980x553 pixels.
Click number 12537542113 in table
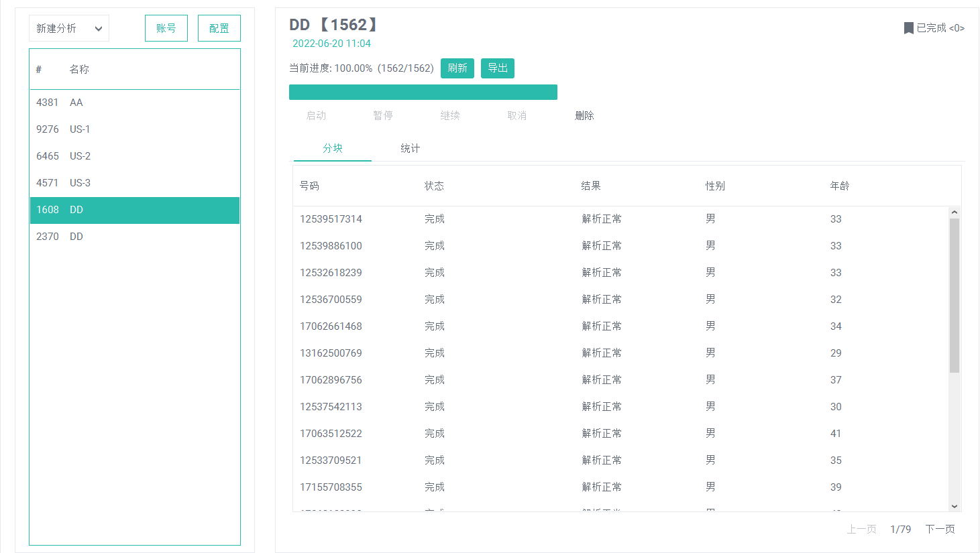(331, 407)
